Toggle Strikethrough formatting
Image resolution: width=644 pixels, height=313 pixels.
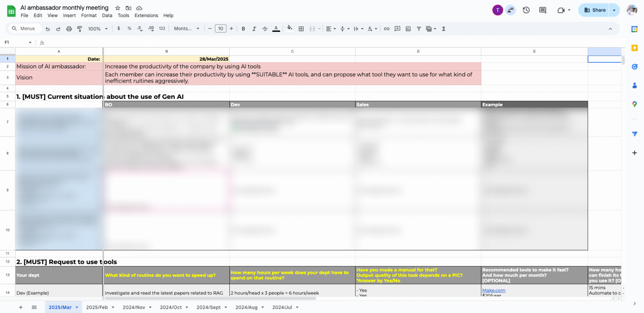point(265,29)
